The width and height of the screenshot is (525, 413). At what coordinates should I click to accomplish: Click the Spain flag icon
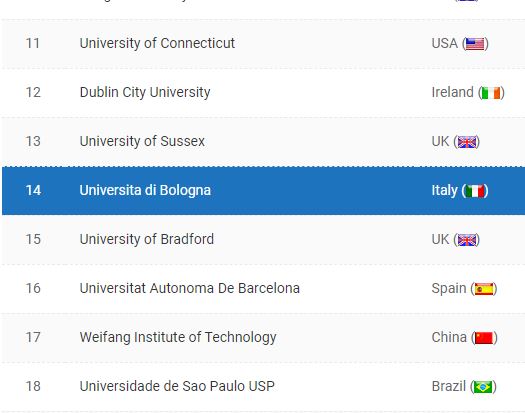[483, 289]
